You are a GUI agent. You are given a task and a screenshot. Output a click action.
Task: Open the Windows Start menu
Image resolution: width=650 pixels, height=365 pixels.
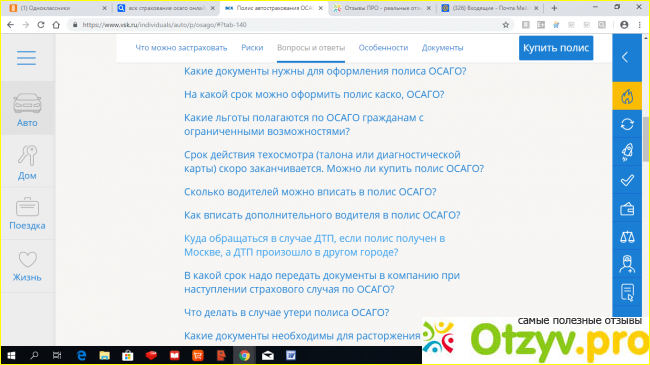pyautogui.click(x=11, y=355)
